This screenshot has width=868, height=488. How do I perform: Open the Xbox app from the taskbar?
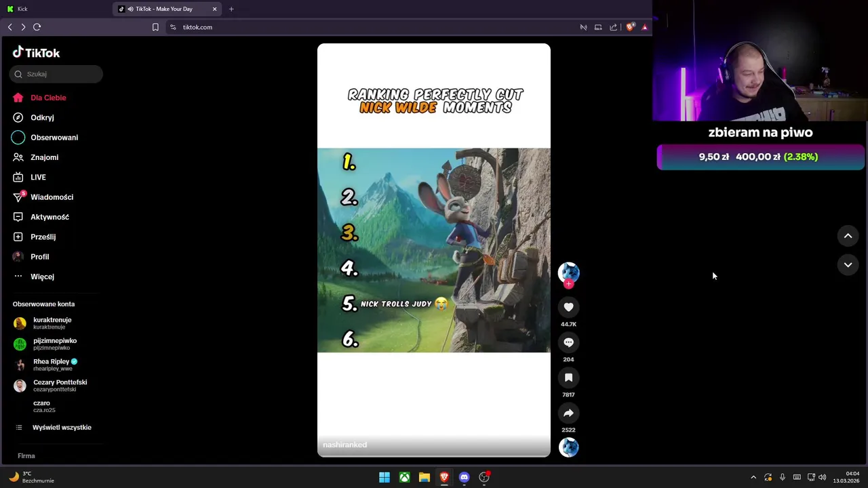click(404, 477)
